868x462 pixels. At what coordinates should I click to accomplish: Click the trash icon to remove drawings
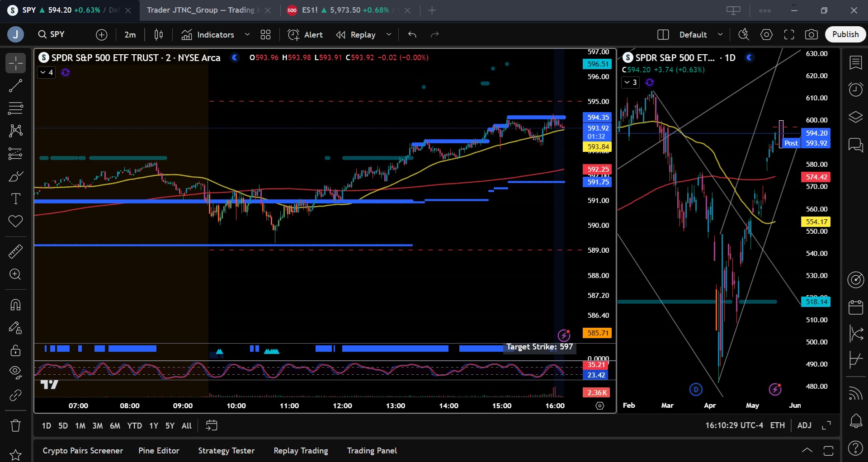click(15, 425)
